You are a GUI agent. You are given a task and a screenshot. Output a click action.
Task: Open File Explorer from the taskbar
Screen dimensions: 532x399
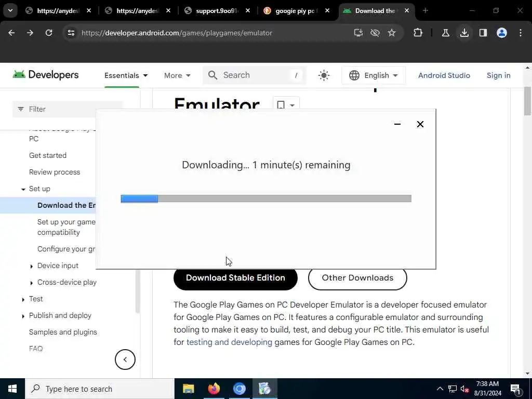click(x=188, y=389)
